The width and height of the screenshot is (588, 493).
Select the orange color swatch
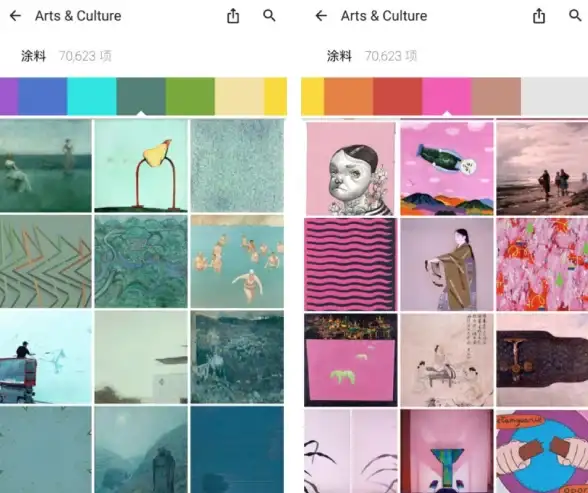(349, 96)
